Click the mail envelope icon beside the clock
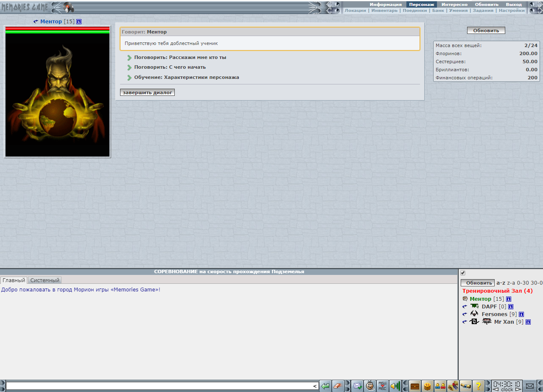 coord(529,386)
